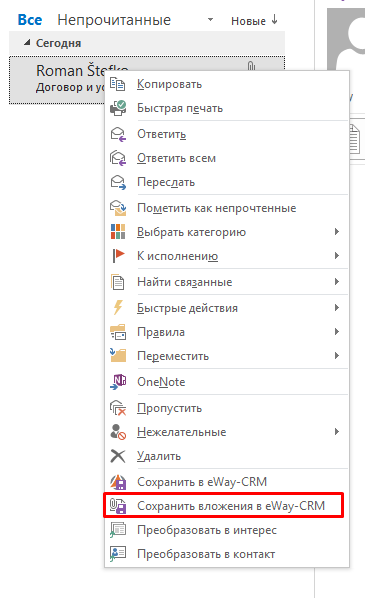Collapse the Сегодня group triangle
The image size is (365, 598).
click(27, 43)
